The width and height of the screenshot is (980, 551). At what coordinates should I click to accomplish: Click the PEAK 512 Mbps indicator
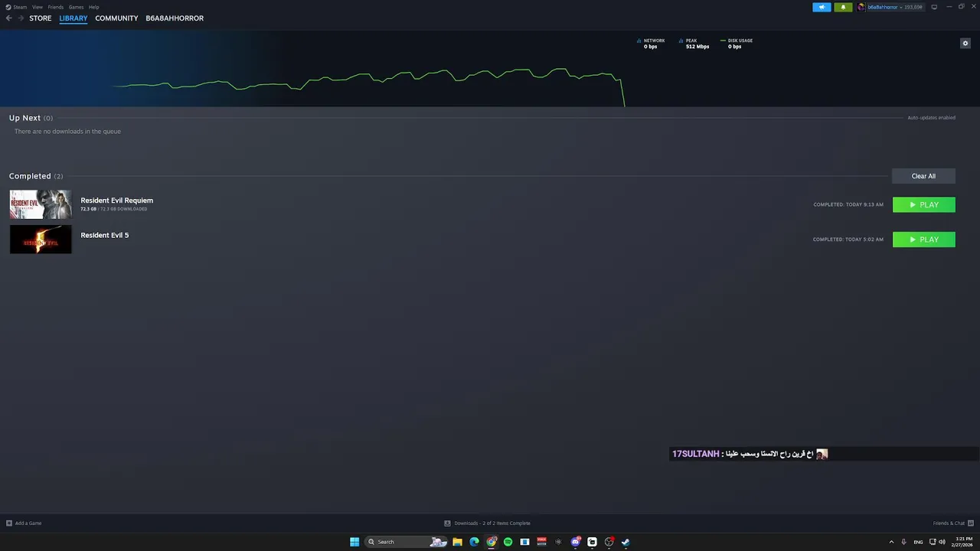click(x=694, y=44)
